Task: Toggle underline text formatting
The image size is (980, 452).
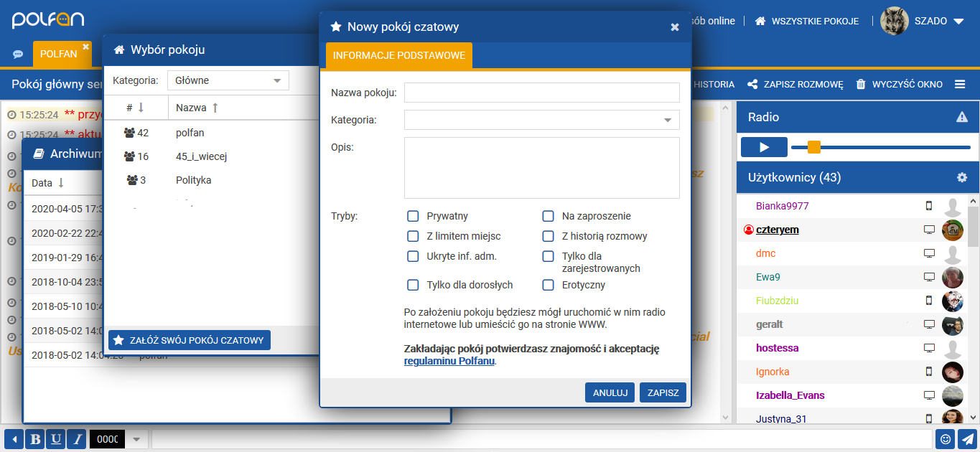Action: 55,439
